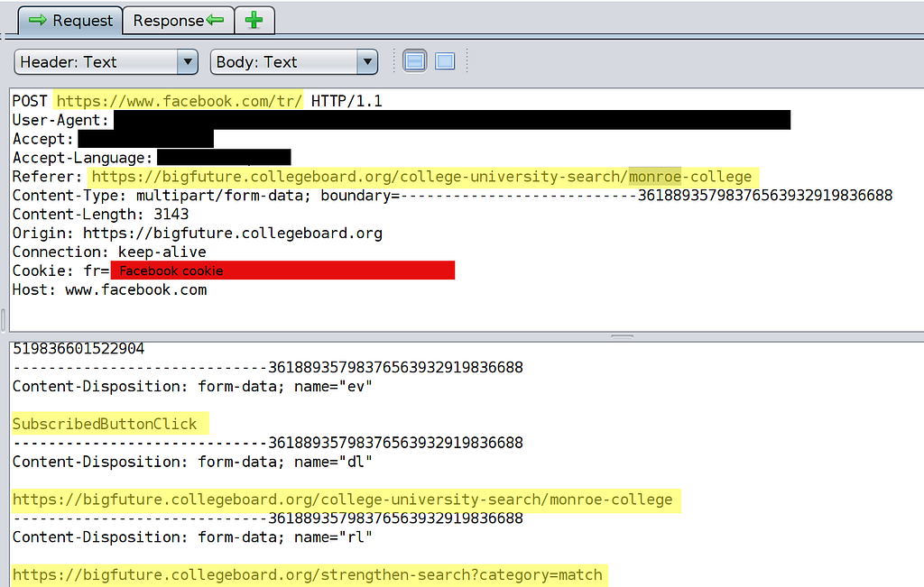This screenshot has height=587, width=924.
Task: Click the strengthen-search?category=match URL
Action: tap(310, 575)
